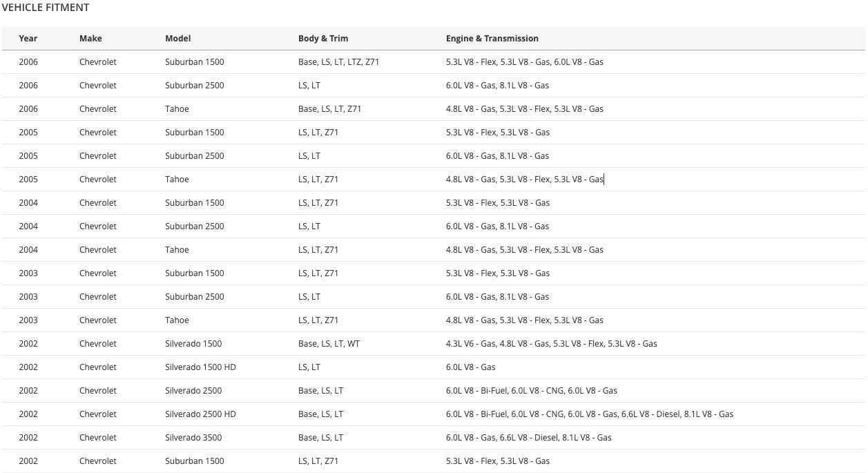This screenshot has height=473, width=868.
Task: Select the 2004 Suburban 1500 model cell
Action: [x=194, y=203]
